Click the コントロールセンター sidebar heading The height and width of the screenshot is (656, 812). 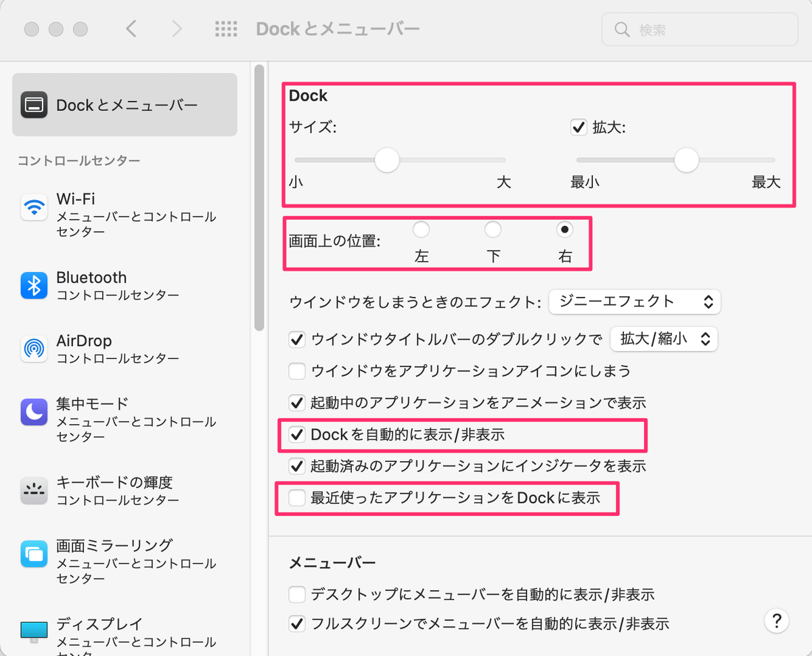[78, 161]
